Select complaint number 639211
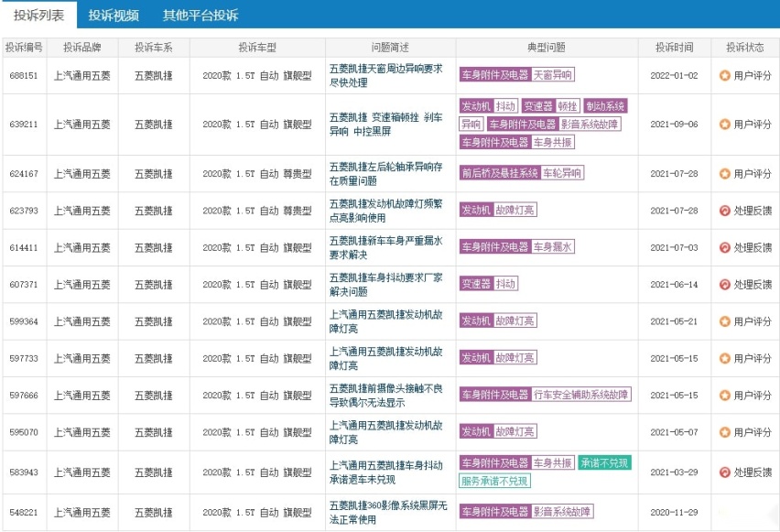The width and height of the screenshot is (780, 532). (24, 125)
